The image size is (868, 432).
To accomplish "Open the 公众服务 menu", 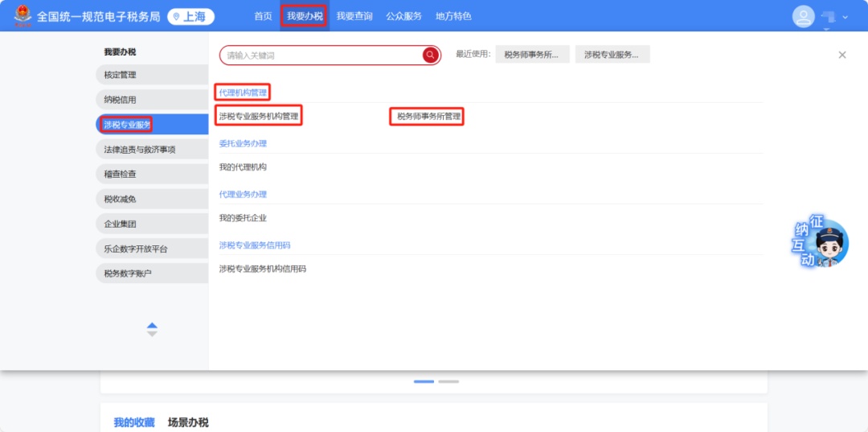I will (x=403, y=16).
